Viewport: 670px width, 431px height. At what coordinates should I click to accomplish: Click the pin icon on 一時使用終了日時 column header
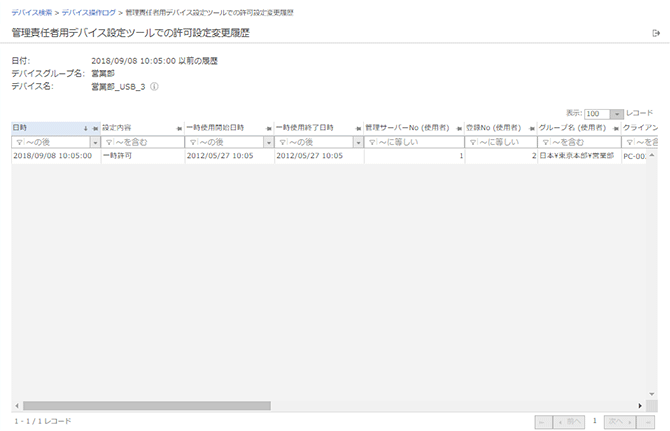tap(359, 129)
